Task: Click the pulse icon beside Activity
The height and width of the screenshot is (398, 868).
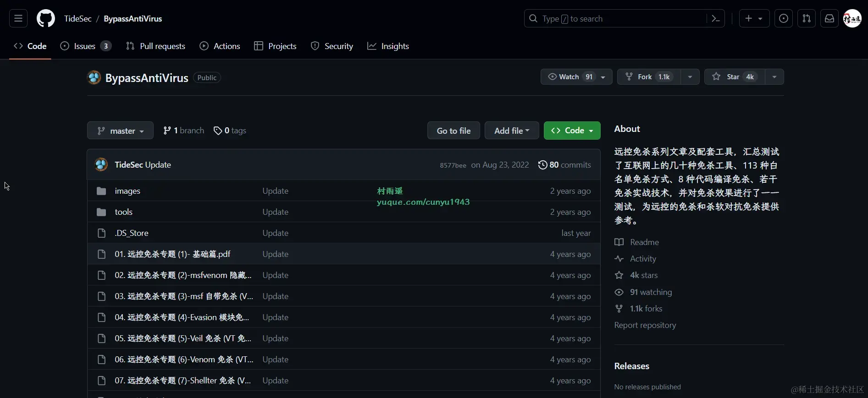Action: (619, 259)
